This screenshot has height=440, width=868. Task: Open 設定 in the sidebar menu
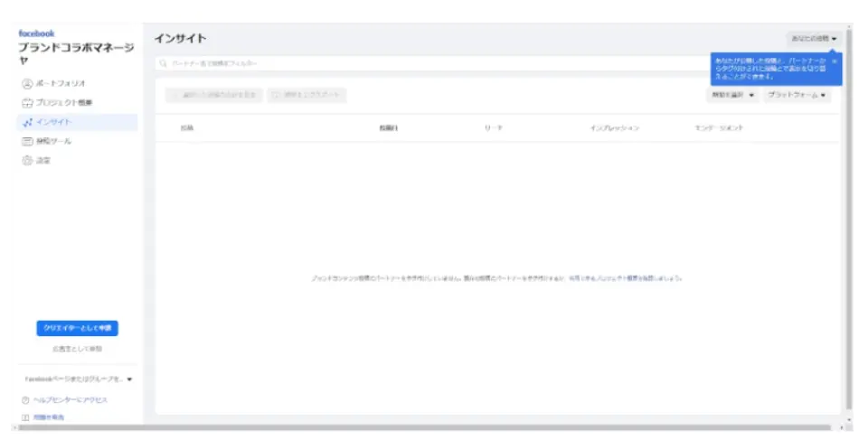(78, 161)
